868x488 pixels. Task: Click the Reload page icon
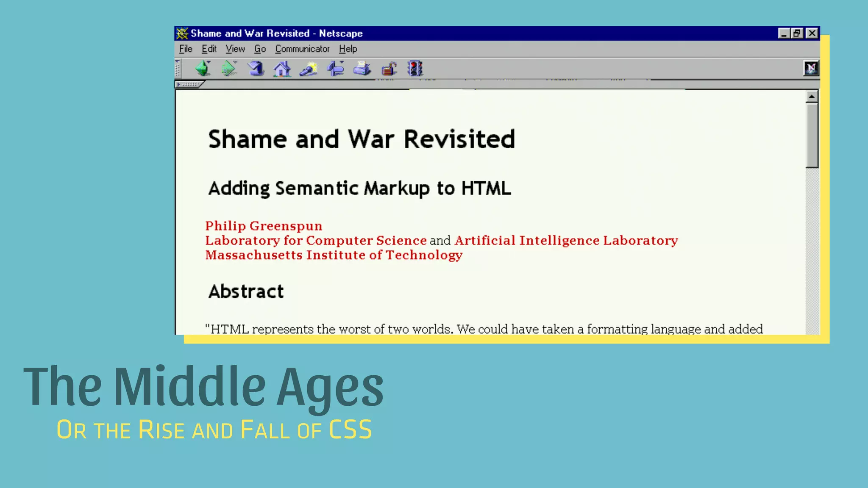[256, 68]
